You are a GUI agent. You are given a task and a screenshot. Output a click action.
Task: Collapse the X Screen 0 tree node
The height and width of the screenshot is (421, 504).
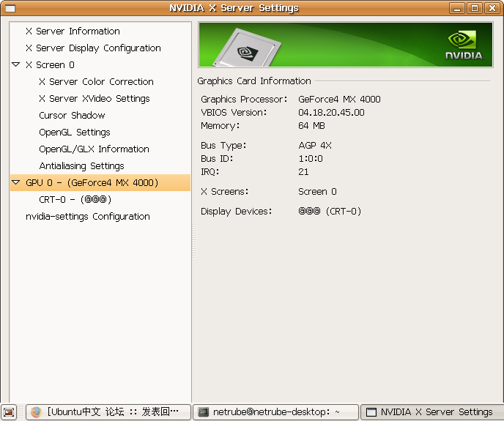(16, 64)
